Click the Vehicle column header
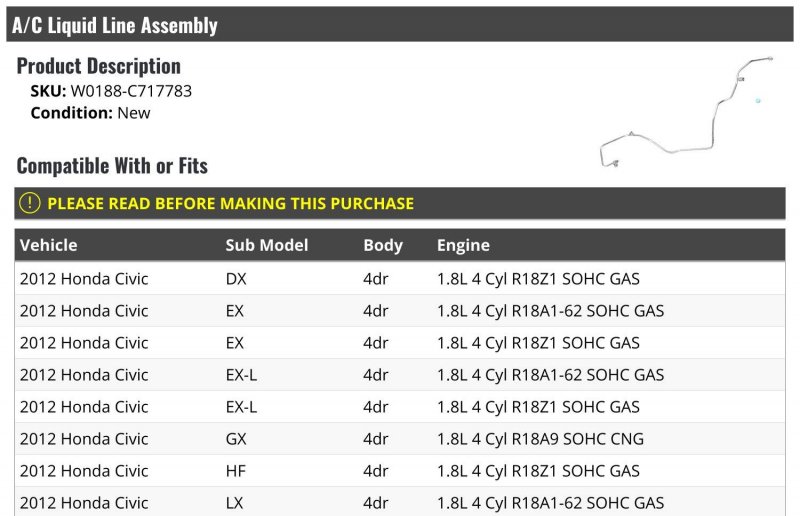 pyautogui.click(x=48, y=245)
